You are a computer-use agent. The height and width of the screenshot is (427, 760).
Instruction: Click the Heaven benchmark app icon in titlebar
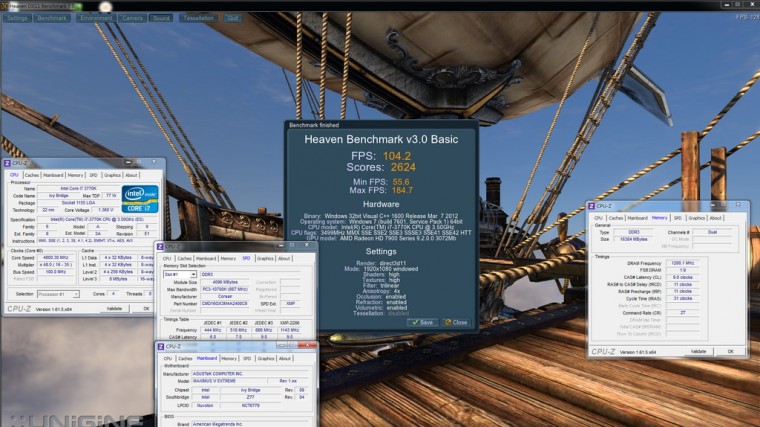(x=4, y=6)
